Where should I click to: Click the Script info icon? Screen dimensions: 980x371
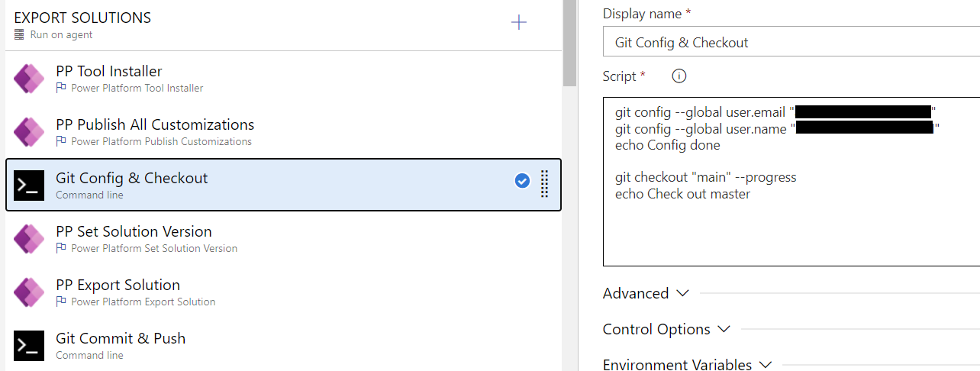[x=679, y=76]
